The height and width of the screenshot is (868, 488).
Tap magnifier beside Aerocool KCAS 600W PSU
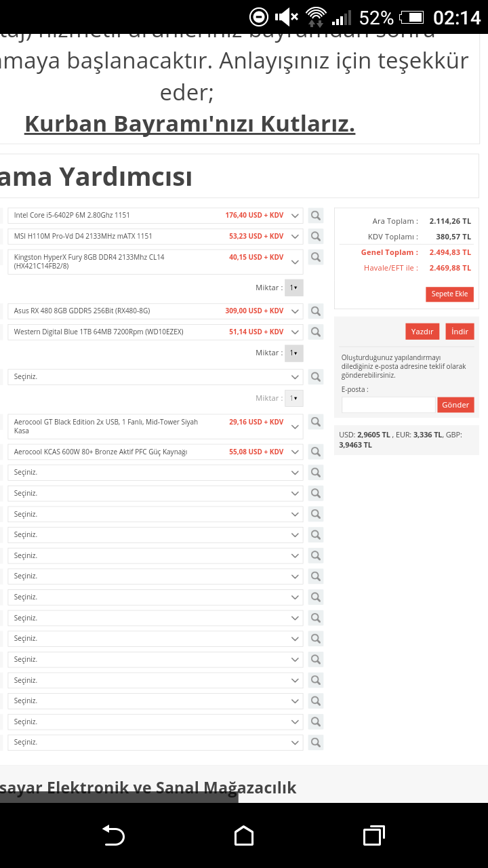pos(316,452)
